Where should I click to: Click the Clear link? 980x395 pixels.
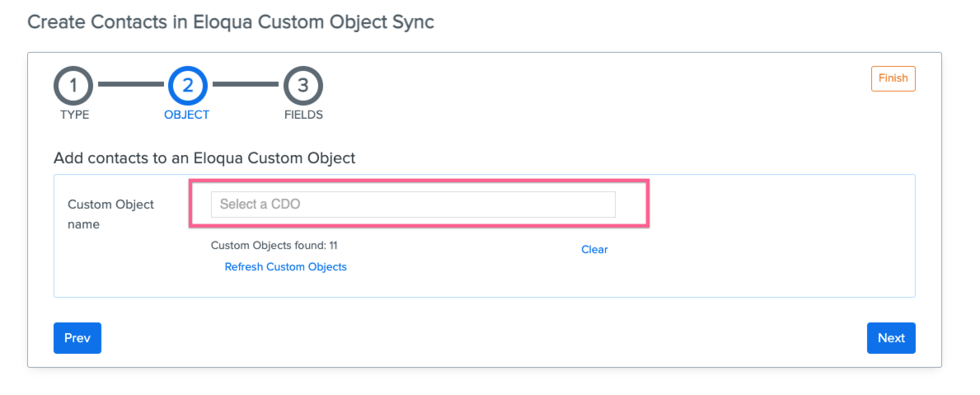(594, 249)
